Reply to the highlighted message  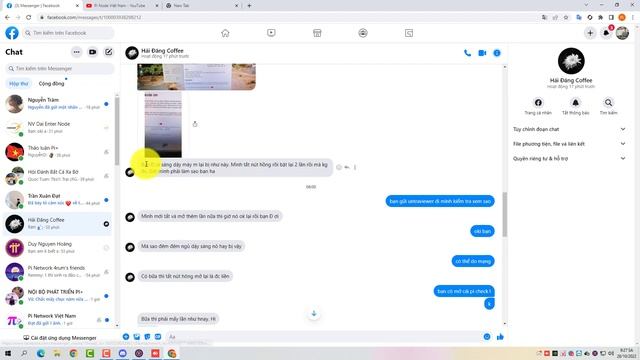(x=347, y=167)
